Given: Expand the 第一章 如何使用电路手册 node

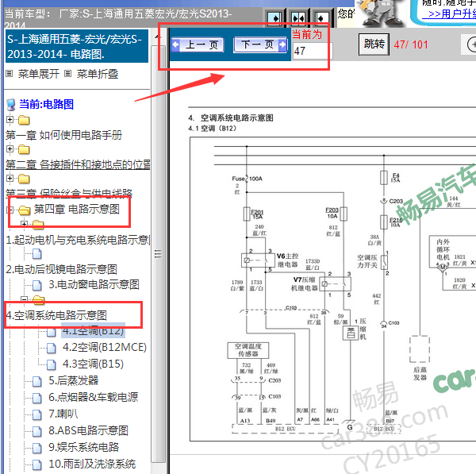Looking at the screenshot, I should [10, 119].
